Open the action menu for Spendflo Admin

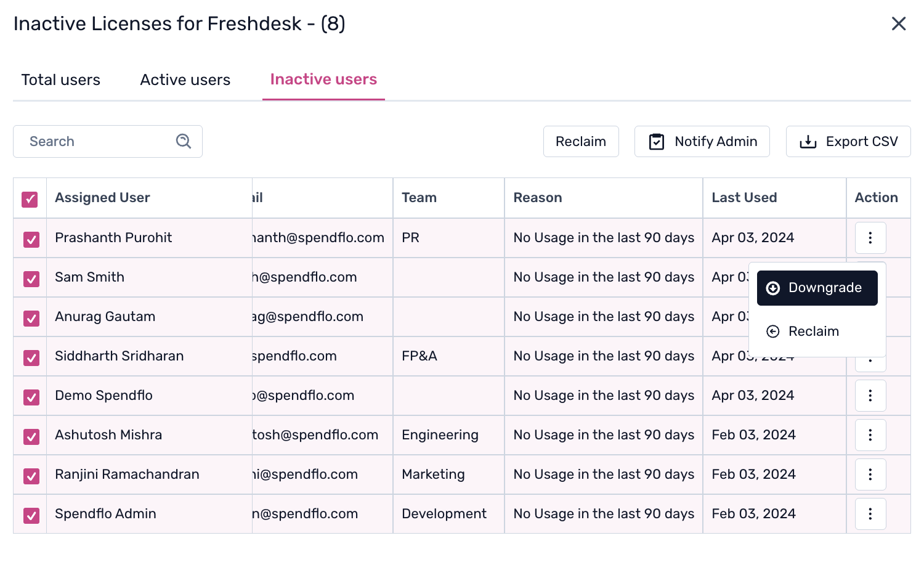coord(870,514)
